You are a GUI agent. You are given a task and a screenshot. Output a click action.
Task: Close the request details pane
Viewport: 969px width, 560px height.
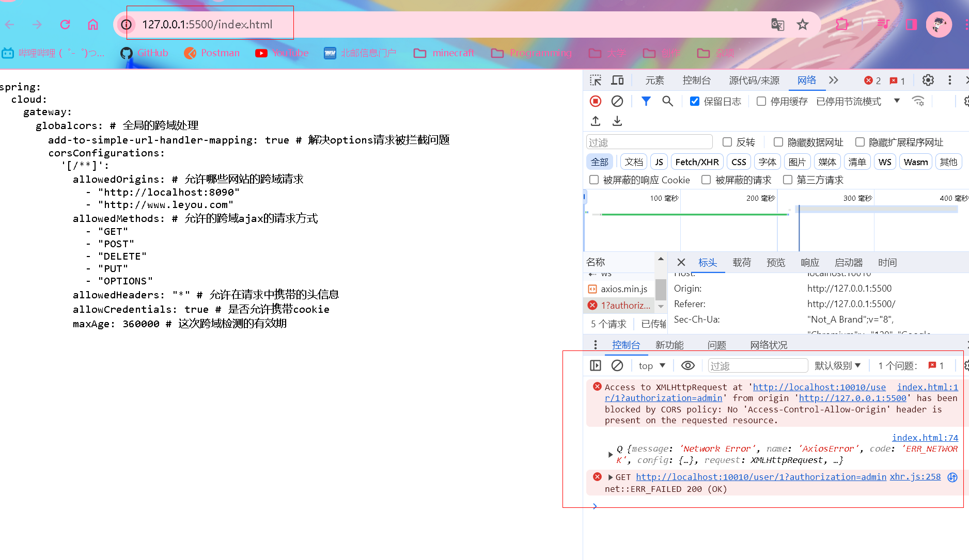tap(681, 262)
